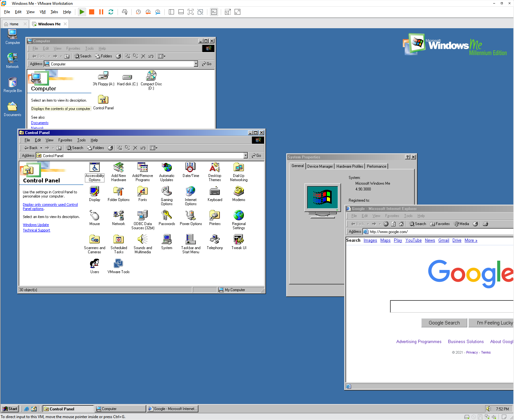Screen dimensions: 514x420
Task: Open Accessibility Options in Control Panel
Action: point(95,172)
